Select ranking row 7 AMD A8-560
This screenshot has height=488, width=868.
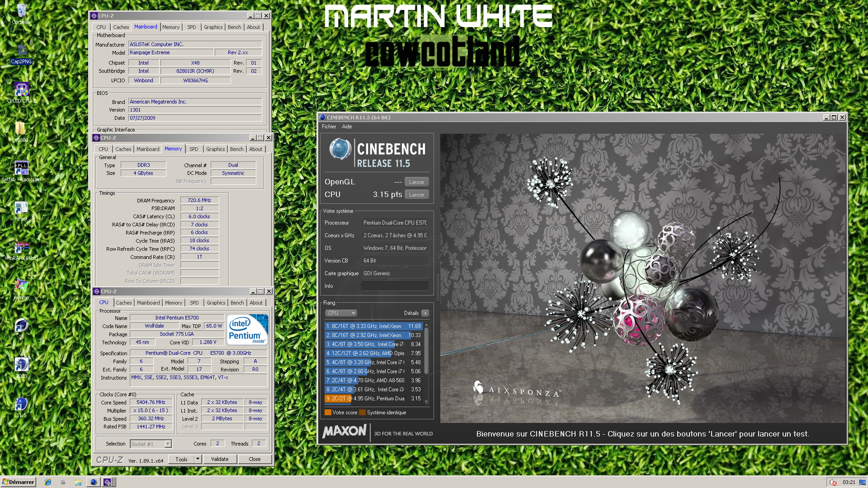tap(373, 380)
